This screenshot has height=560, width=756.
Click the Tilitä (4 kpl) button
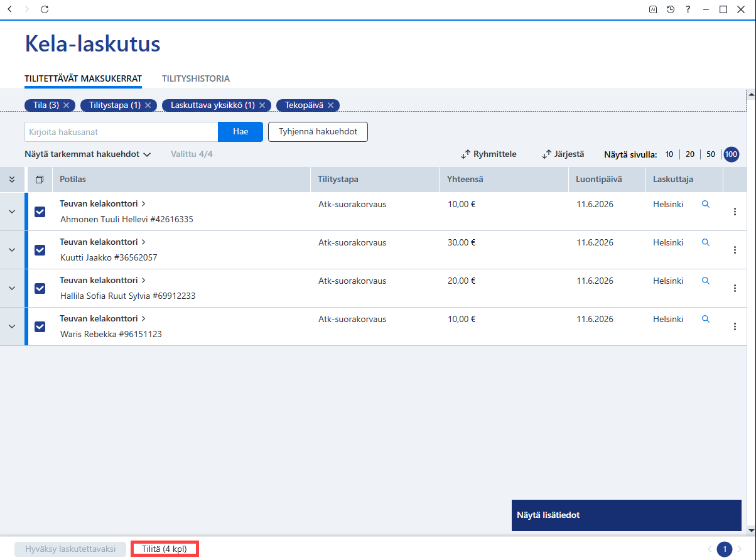tap(165, 549)
